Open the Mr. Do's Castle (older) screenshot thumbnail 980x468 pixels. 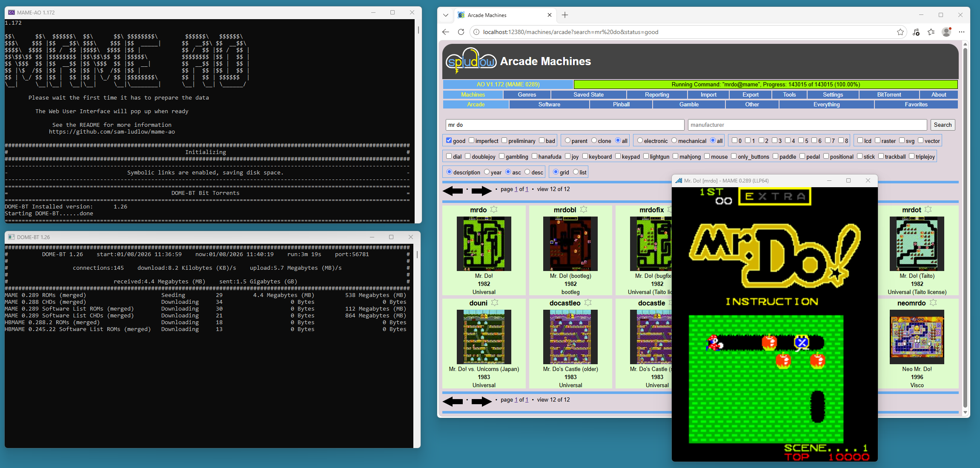point(570,337)
